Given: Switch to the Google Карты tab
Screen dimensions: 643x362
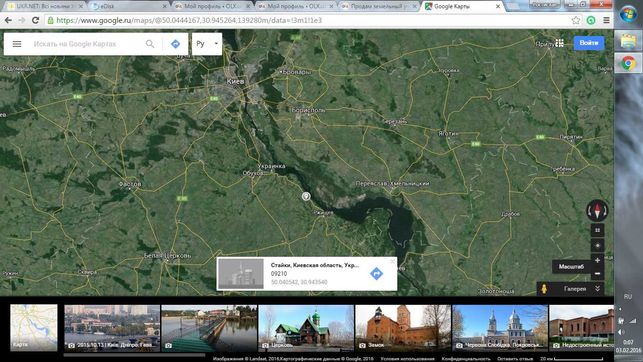Looking at the screenshot, I should [462, 6].
